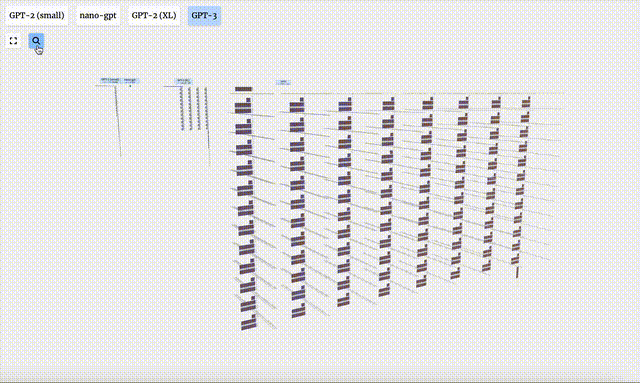Select the GPT-3 model button

coord(204,16)
